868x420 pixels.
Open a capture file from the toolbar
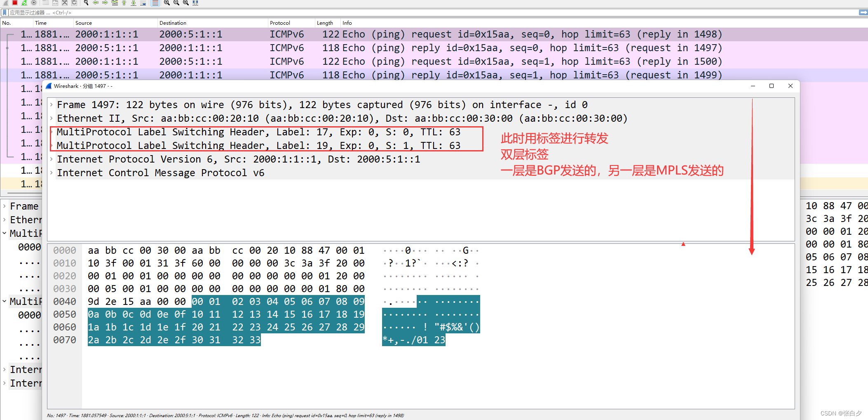pyautogui.click(x=45, y=2)
